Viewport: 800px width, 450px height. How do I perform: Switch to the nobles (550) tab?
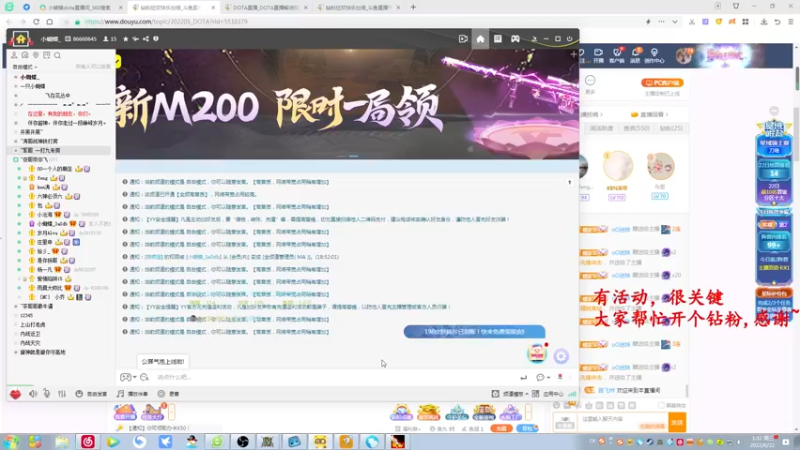coord(636,128)
